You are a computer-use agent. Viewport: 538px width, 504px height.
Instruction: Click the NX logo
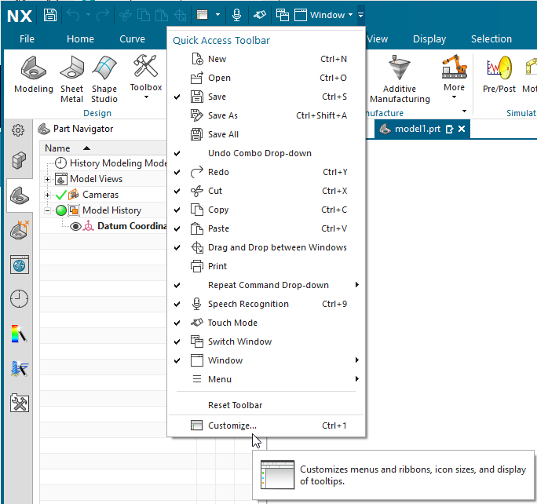coord(20,16)
